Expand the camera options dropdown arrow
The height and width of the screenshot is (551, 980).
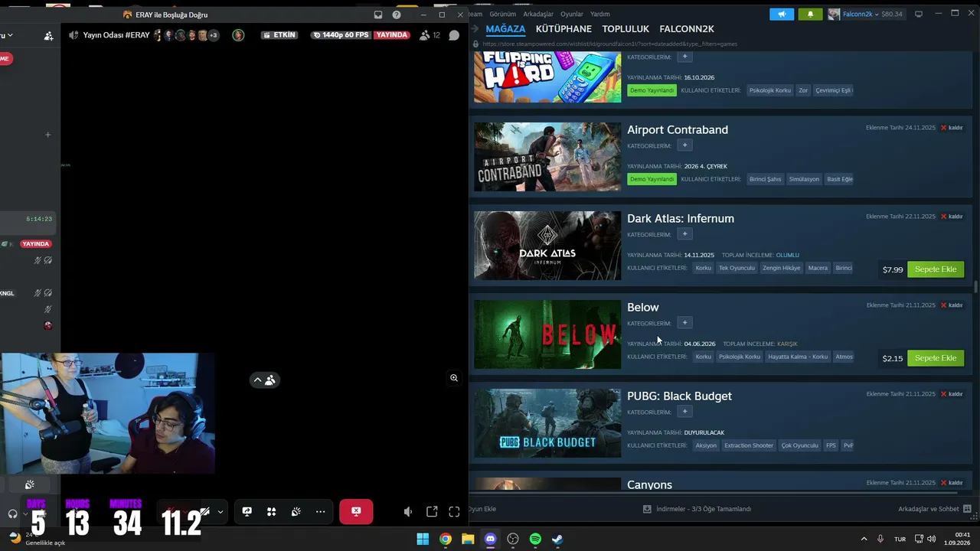tap(220, 512)
